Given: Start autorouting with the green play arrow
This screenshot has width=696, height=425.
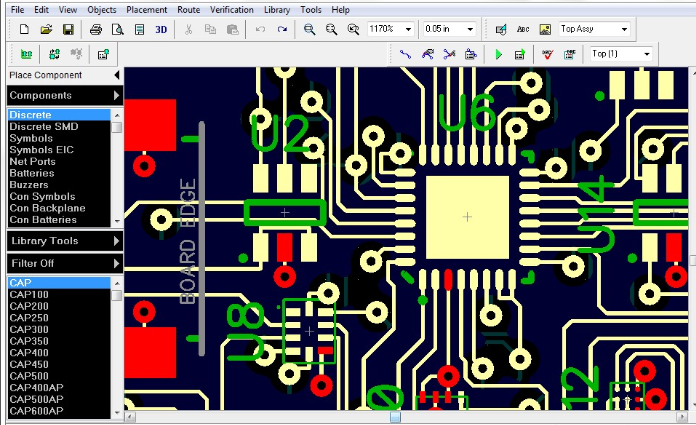Looking at the screenshot, I should click(x=498, y=54).
